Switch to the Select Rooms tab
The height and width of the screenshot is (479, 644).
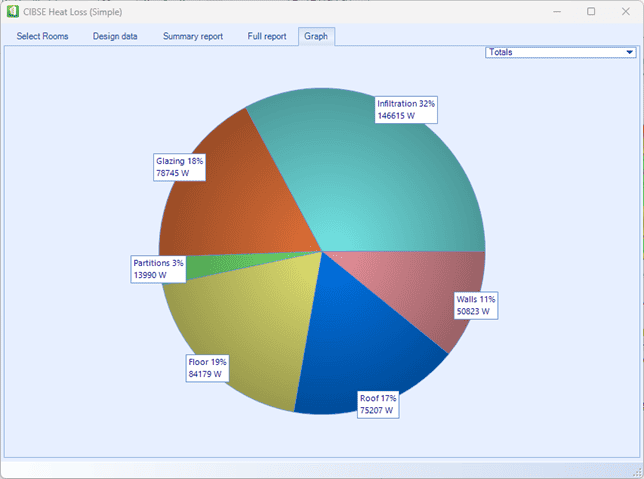pyautogui.click(x=43, y=36)
